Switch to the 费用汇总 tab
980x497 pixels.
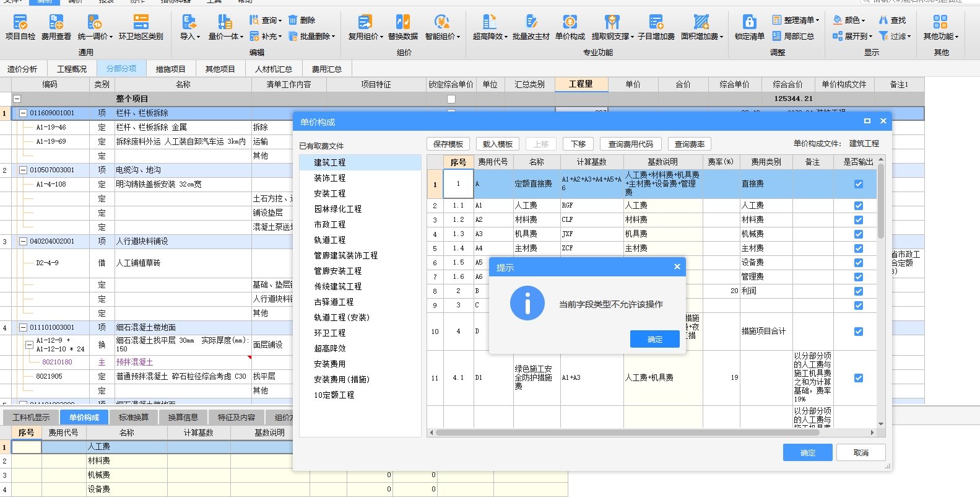tap(327, 69)
